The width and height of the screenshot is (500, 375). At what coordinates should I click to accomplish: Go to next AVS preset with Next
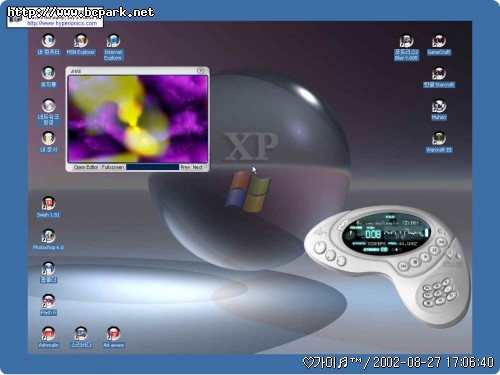[198, 167]
